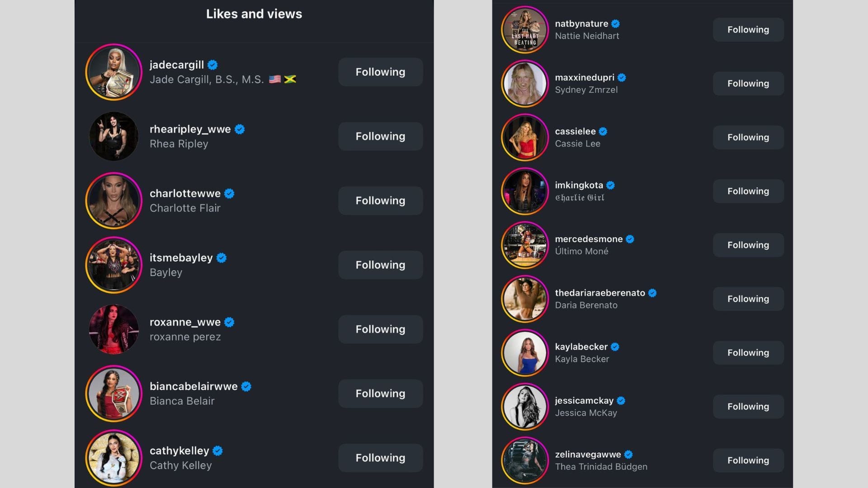Open the roxanne_wwe username link
The width and height of the screenshot is (868, 488).
click(x=185, y=323)
